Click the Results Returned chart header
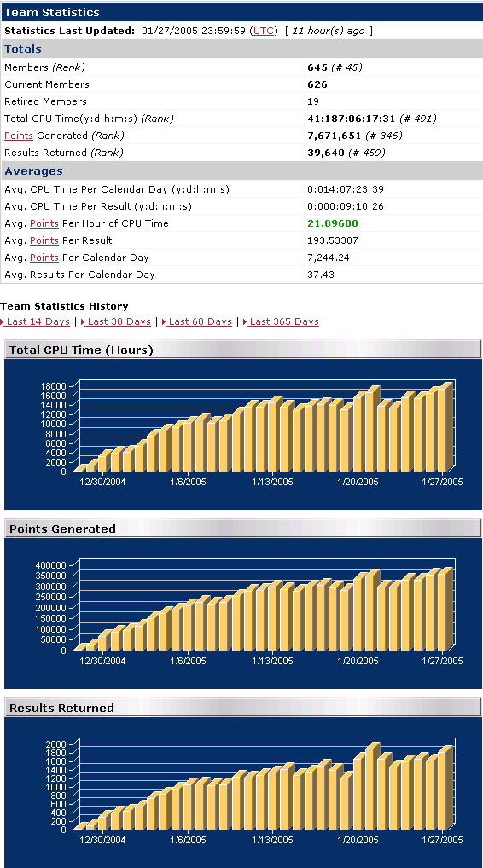 point(242,708)
